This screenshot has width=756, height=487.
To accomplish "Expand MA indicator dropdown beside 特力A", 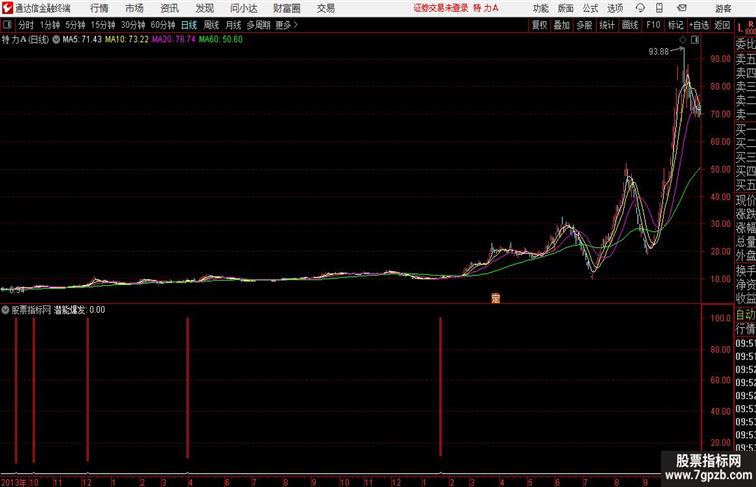I will point(56,40).
